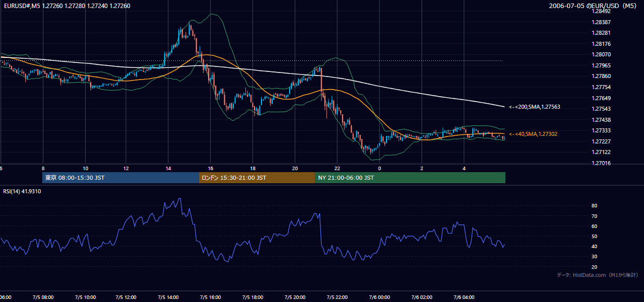Viewport: 644px width, 302px height.
Task: Click the 7/6 04:00 time axis label
Action: point(463,297)
